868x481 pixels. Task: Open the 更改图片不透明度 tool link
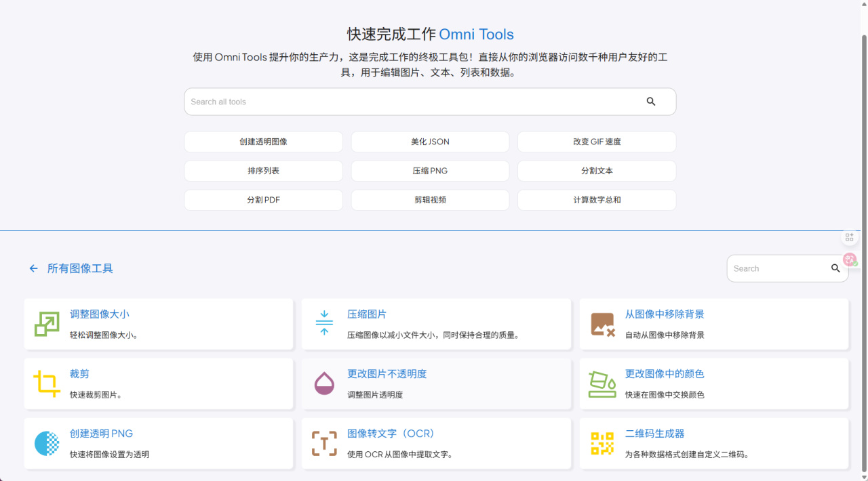click(x=387, y=374)
